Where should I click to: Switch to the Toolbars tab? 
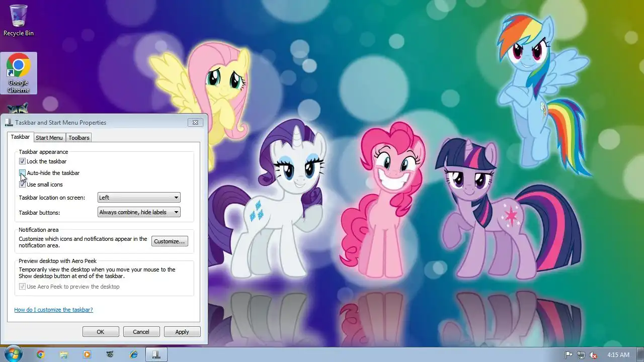point(79,138)
